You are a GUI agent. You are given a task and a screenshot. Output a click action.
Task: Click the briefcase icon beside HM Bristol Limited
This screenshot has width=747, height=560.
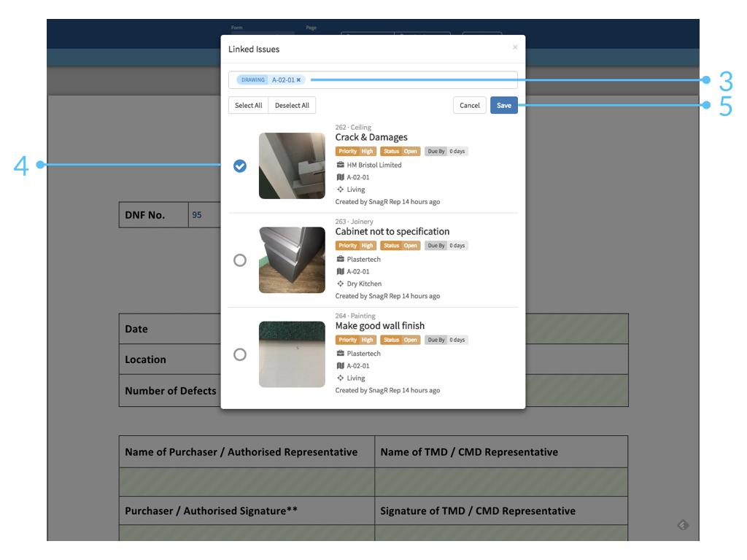[x=340, y=165]
